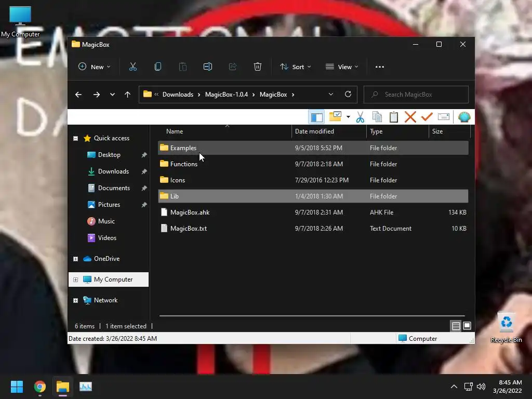Go forward with the right arrow
Image resolution: width=532 pixels, height=399 pixels.
click(97, 95)
